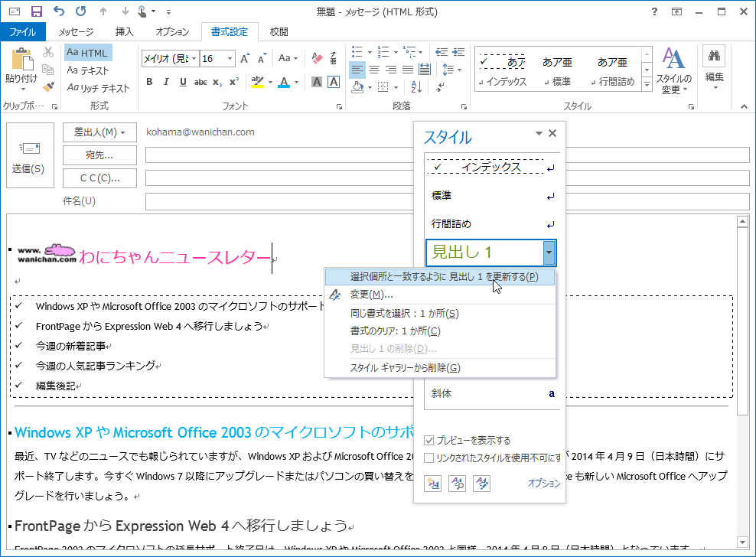Align paragraph text to the right
Image resolution: width=756 pixels, height=557 pixels.
click(x=391, y=70)
